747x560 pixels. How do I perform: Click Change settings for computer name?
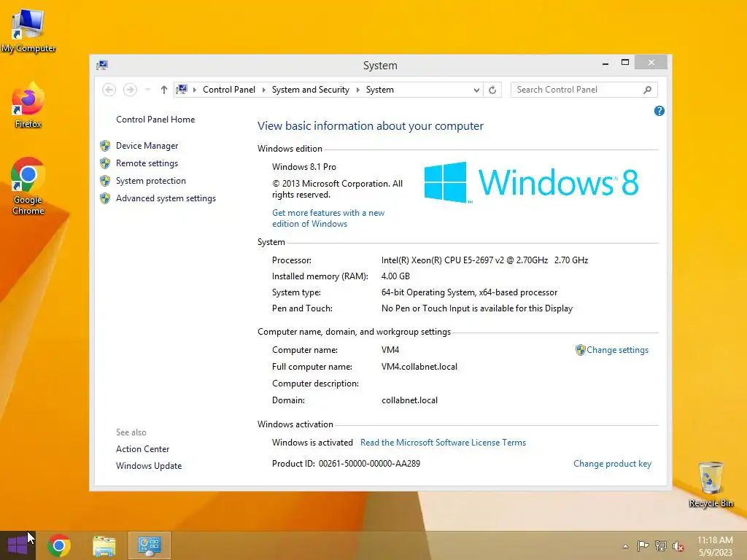click(x=617, y=350)
